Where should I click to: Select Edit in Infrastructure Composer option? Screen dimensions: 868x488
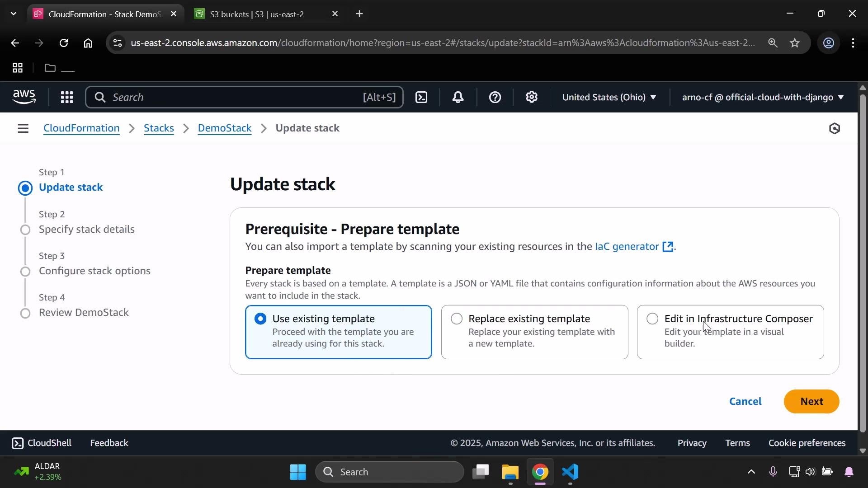pyautogui.click(x=730, y=332)
